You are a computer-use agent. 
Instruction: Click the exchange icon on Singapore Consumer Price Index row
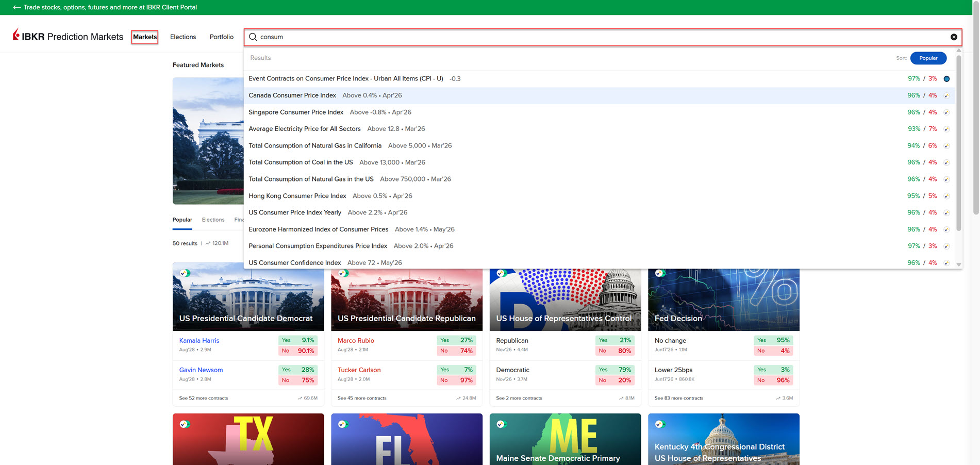(946, 112)
